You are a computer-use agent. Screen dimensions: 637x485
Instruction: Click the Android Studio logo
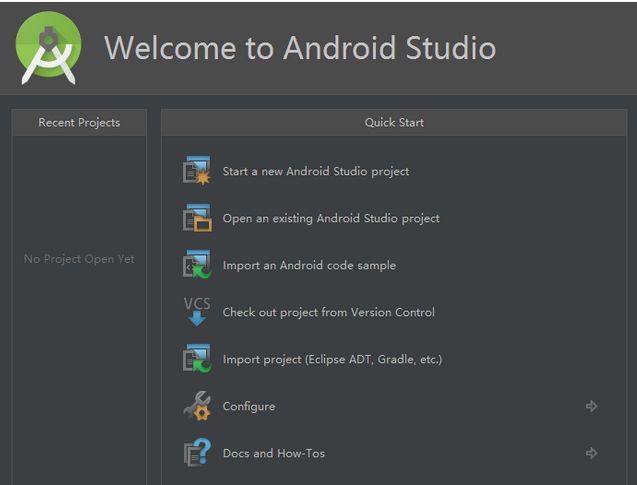(x=48, y=48)
